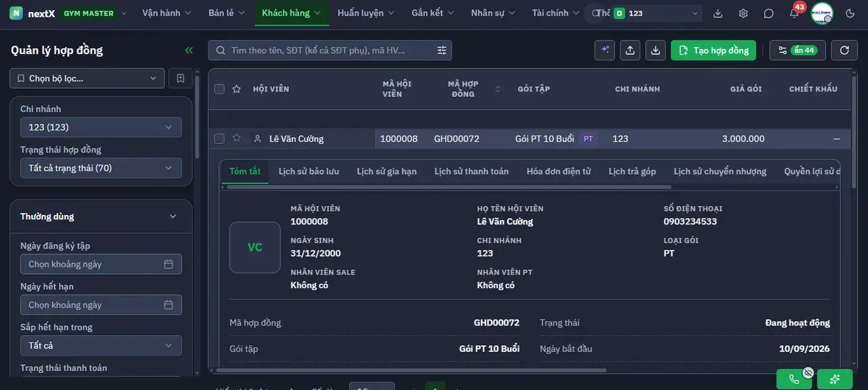The width and height of the screenshot is (868, 390).
Task: Click the green phone call button
Action: [794, 379]
